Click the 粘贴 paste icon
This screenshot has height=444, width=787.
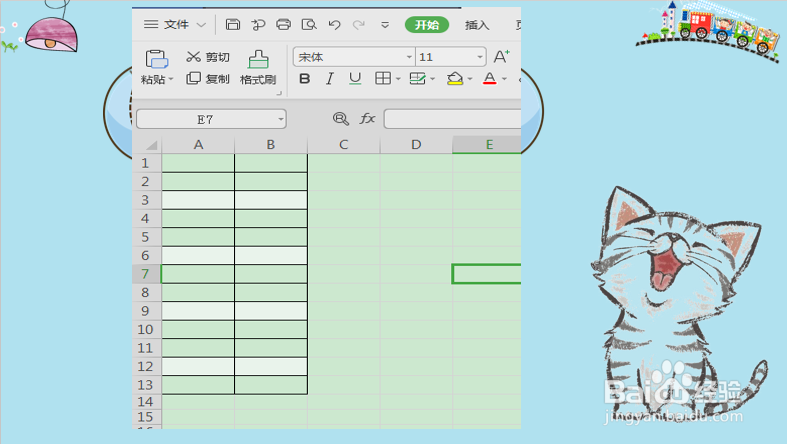157,59
